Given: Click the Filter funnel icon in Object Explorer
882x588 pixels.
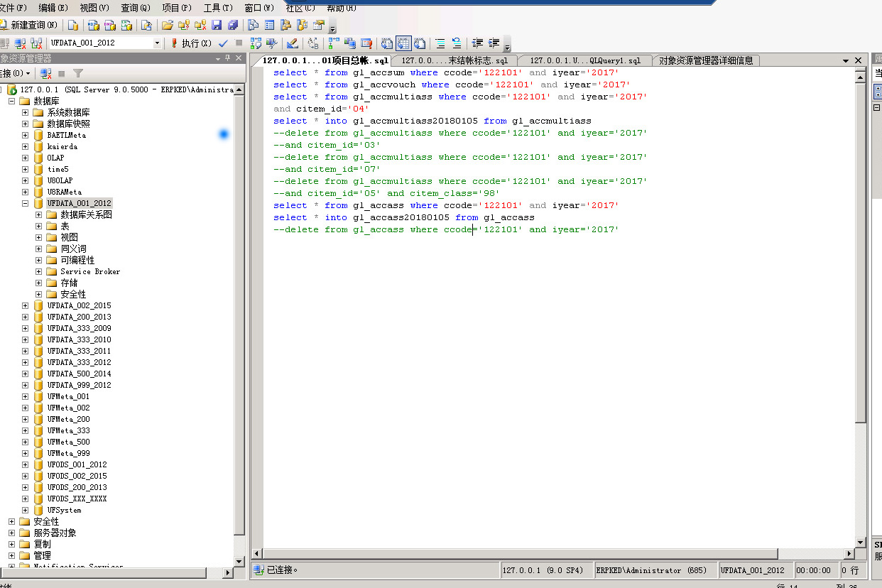Looking at the screenshot, I should (x=78, y=73).
